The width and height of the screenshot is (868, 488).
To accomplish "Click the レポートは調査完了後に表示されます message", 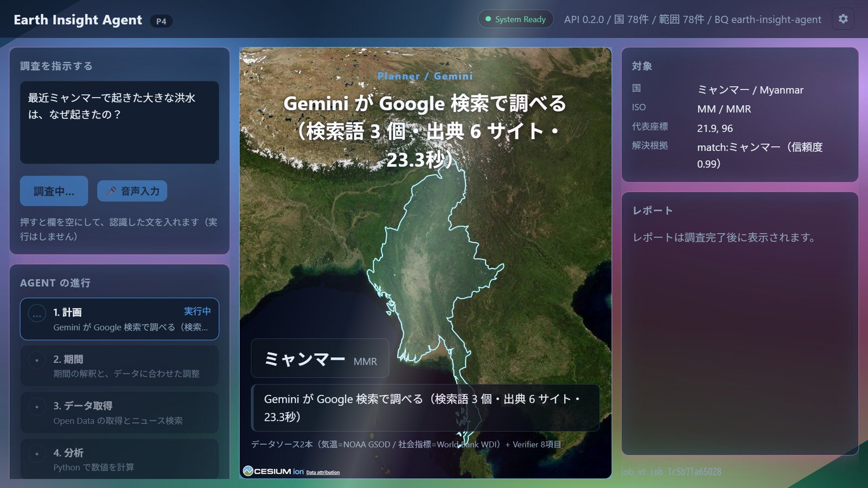I will click(x=724, y=237).
